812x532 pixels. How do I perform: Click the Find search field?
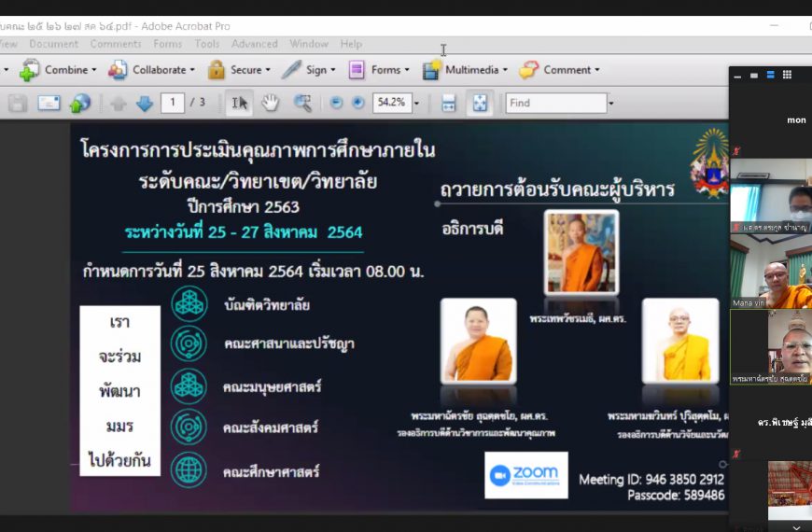(x=555, y=103)
